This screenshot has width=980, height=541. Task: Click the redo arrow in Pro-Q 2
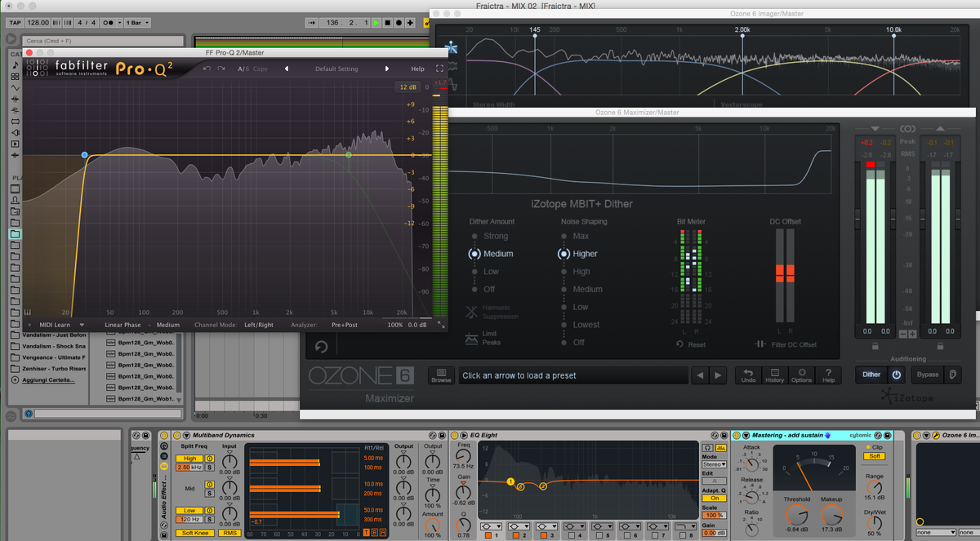point(220,69)
